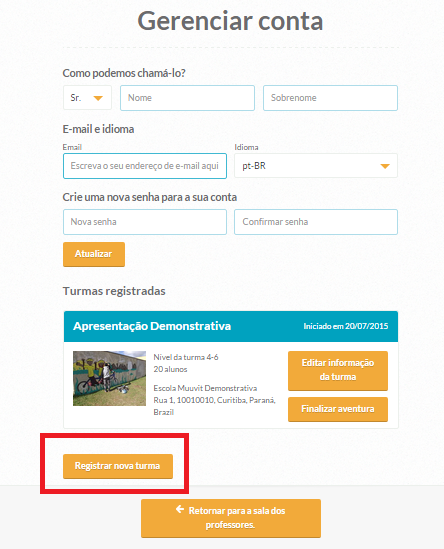
Task: Select the Apresentação Demonstrativa class header
Action: (x=231, y=326)
